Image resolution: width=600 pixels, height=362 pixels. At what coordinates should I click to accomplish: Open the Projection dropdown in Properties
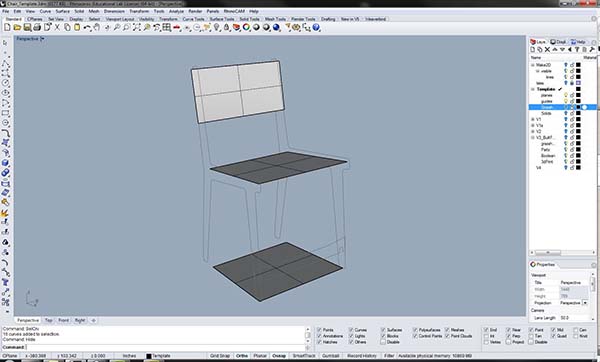pos(585,303)
